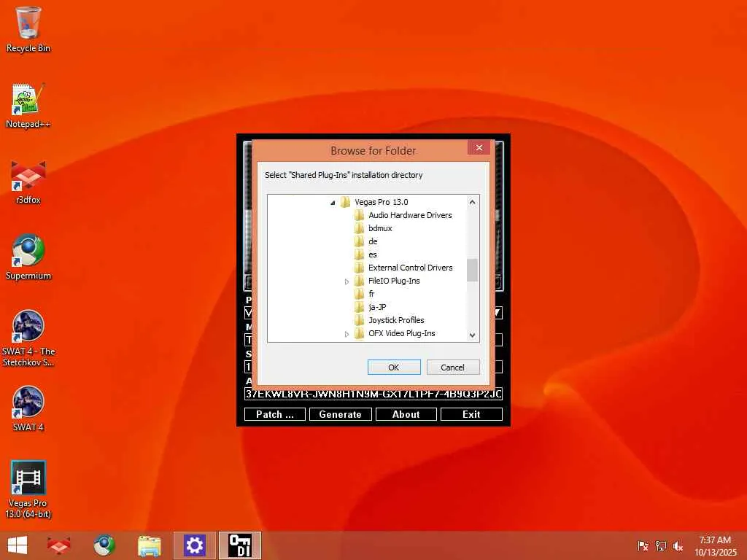Screen dimensions: 747x560
Task: Click the About button in keygen
Action: (x=406, y=414)
